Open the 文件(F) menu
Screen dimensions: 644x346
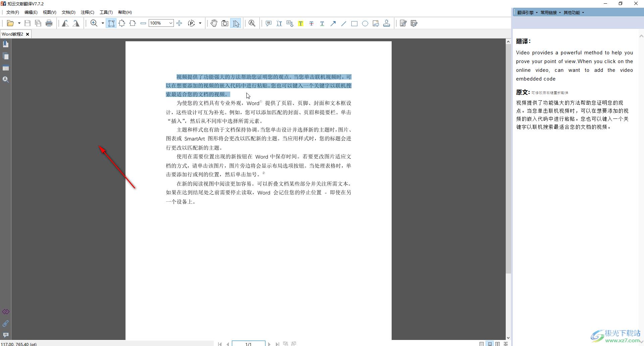click(13, 12)
